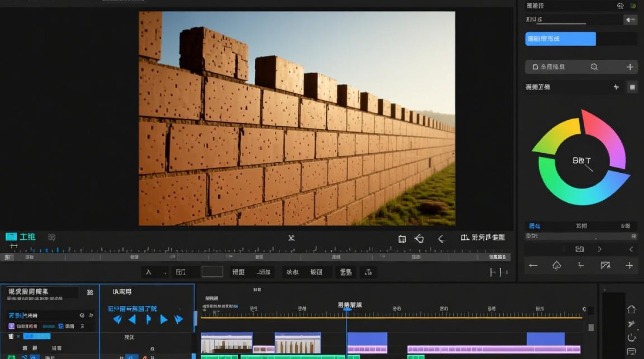Click the sparkle icon above the color wheel
This screenshot has width=644, height=359.
(616, 87)
